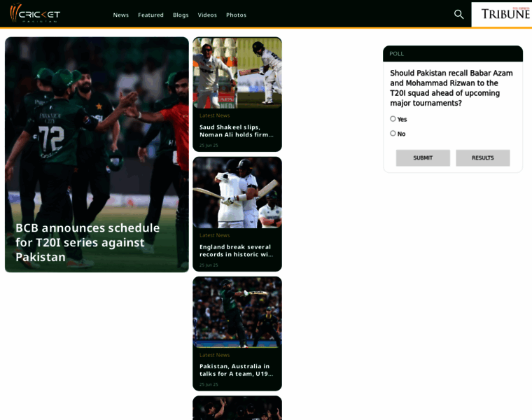Click the poll question text

coord(451,88)
